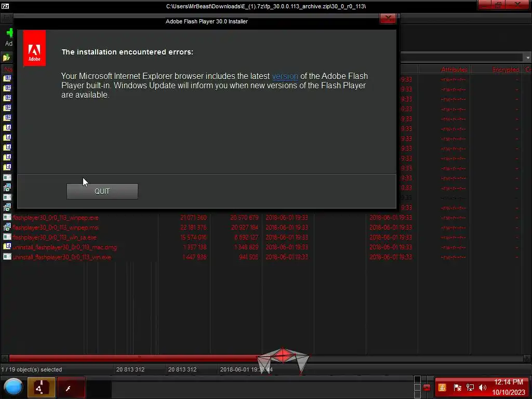Switch to the Flash installer taskbar button
Image resolution: width=532 pixels, height=399 pixels.
tap(71, 387)
